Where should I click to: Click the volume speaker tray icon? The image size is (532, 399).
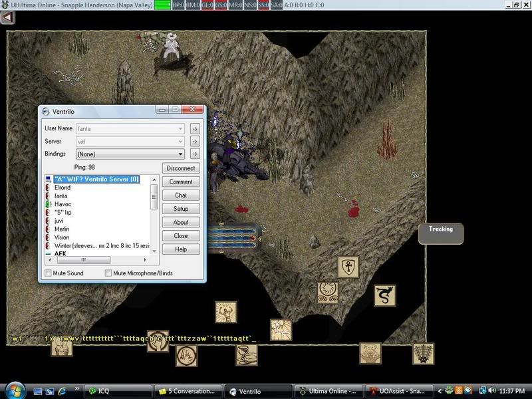pyautogui.click(x=492, y=390)
